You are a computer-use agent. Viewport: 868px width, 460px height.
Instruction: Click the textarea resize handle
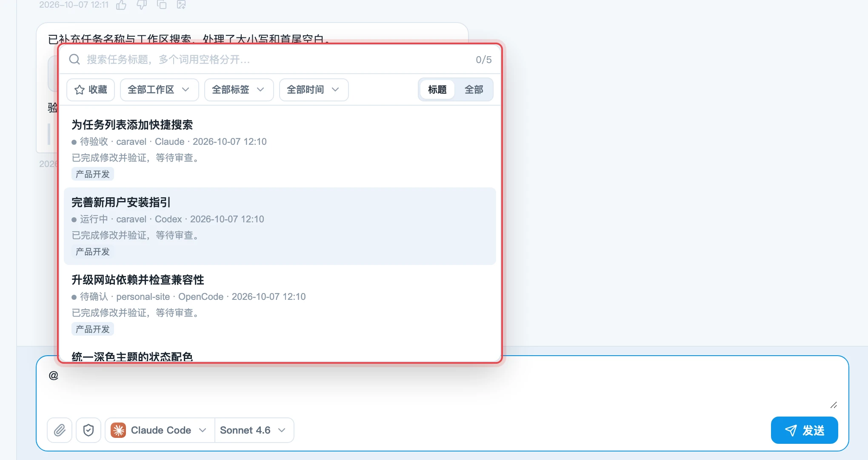834,405
